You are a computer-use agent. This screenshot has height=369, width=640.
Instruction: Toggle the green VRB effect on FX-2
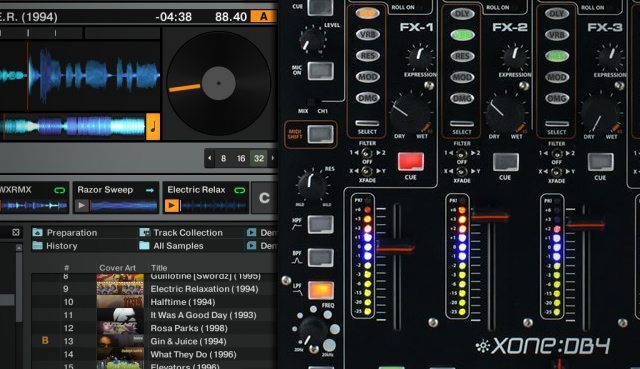click(x=462, y=35)
